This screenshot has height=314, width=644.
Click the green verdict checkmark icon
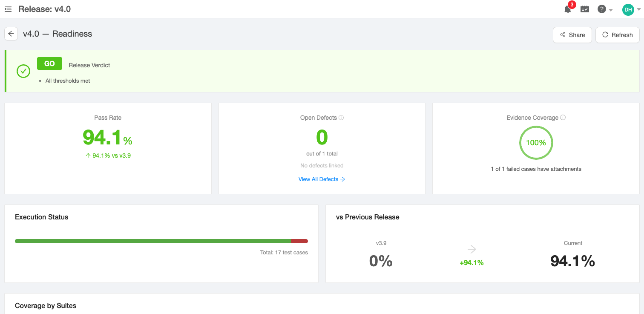coord(23,71)
